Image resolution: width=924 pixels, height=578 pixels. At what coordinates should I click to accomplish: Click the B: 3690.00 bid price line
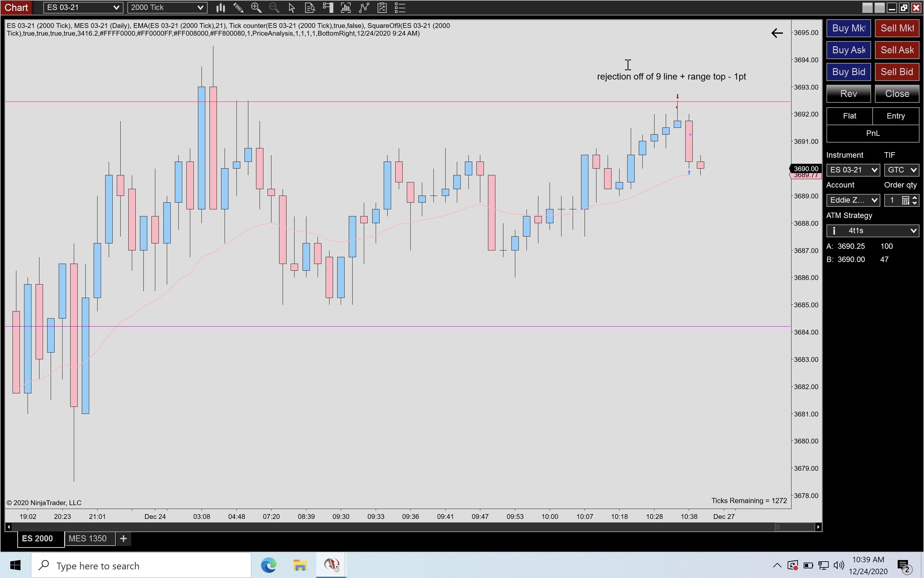(x=858, y=259)
